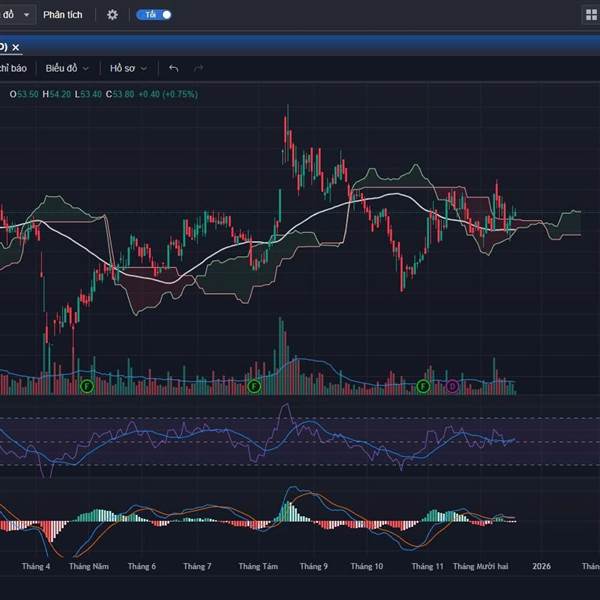Close the current chart tab

[x=16, y=47]
